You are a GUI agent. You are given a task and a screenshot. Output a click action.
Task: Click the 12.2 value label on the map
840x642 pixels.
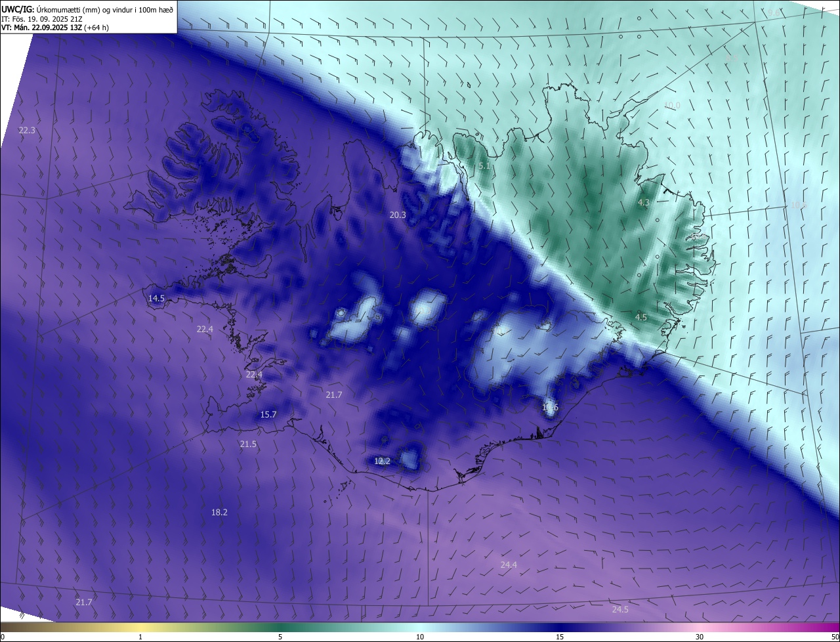pyautogui.click(x=382, y=461)
